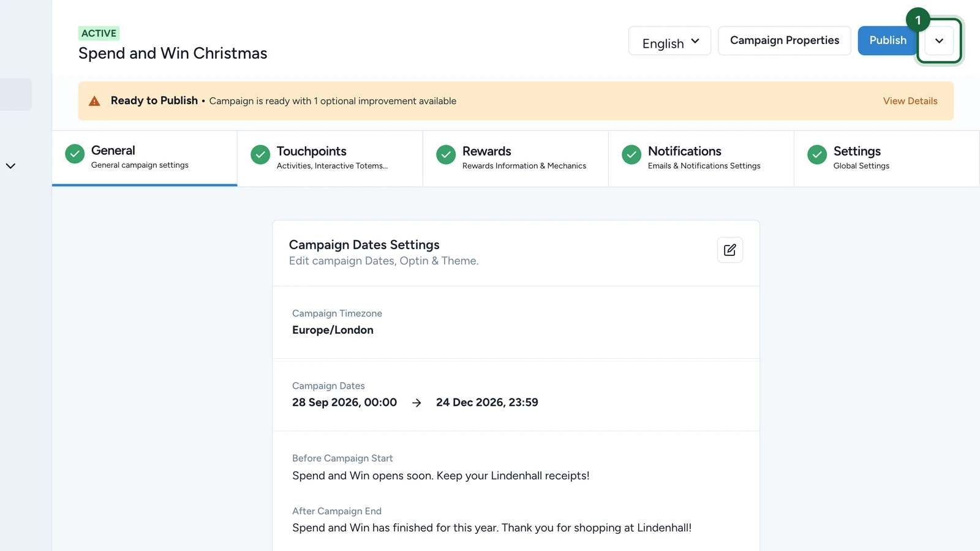Click start date 28 Sep 2026, 00:00
980x551 pixels.
[344, 402]
